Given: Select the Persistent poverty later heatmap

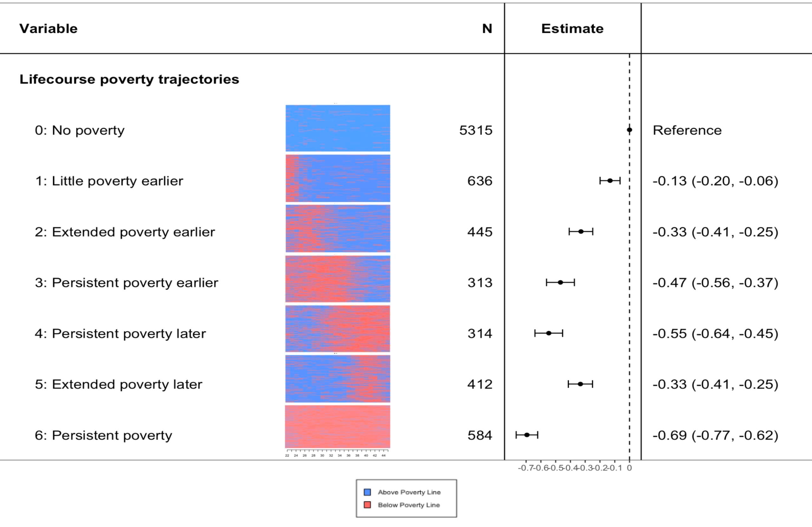Looking at the screenshot, I should (338, 329).
